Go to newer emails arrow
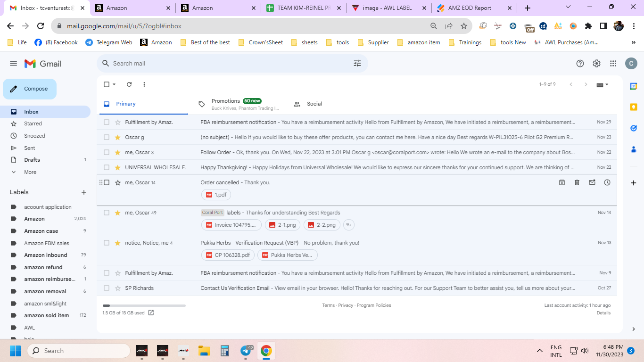The width and height of the screenshot is (644, 362). (x=571, y=84)
